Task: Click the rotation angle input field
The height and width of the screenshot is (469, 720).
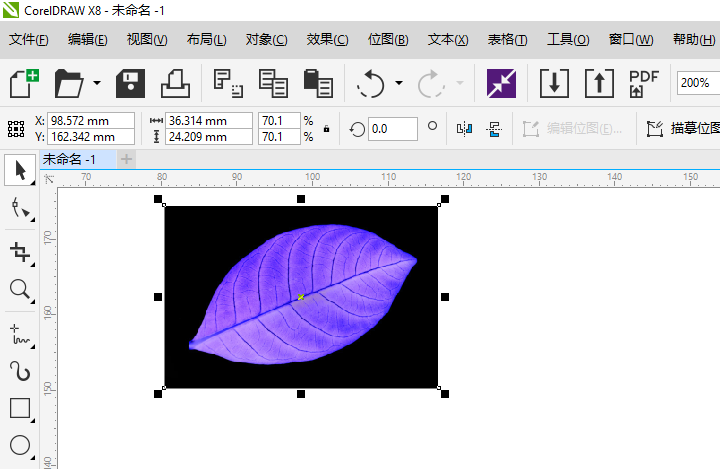Action: point(392,129)
